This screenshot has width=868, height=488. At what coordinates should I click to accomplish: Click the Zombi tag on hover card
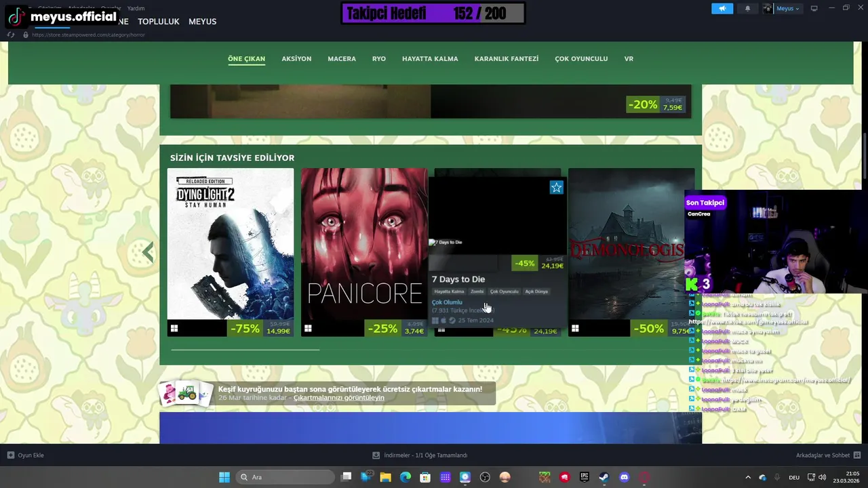click(x=477, y=291)
